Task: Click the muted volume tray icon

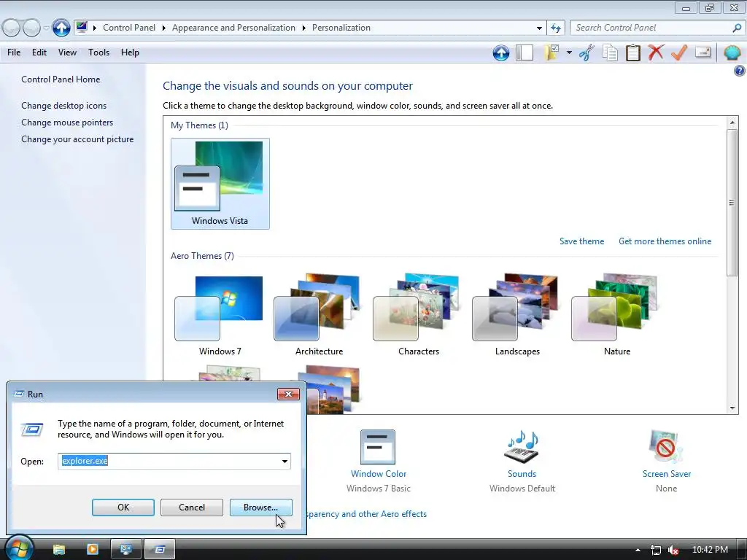Action: (x=673, y=550)
